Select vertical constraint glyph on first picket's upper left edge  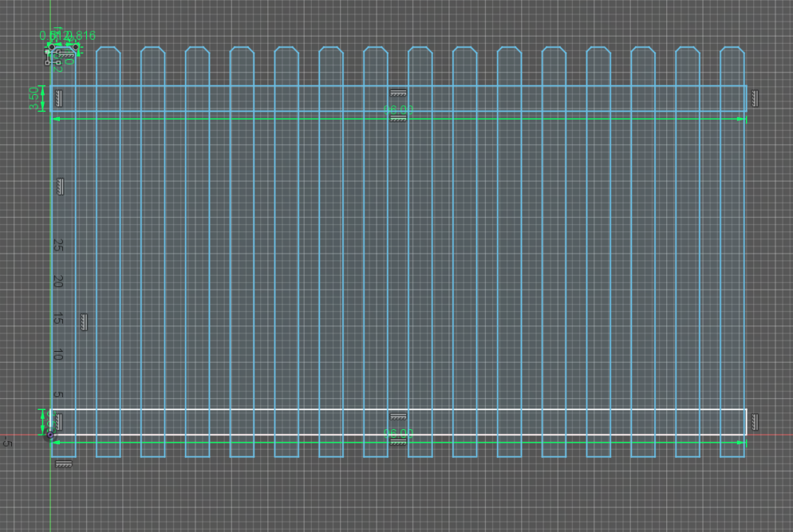point(60,187)
